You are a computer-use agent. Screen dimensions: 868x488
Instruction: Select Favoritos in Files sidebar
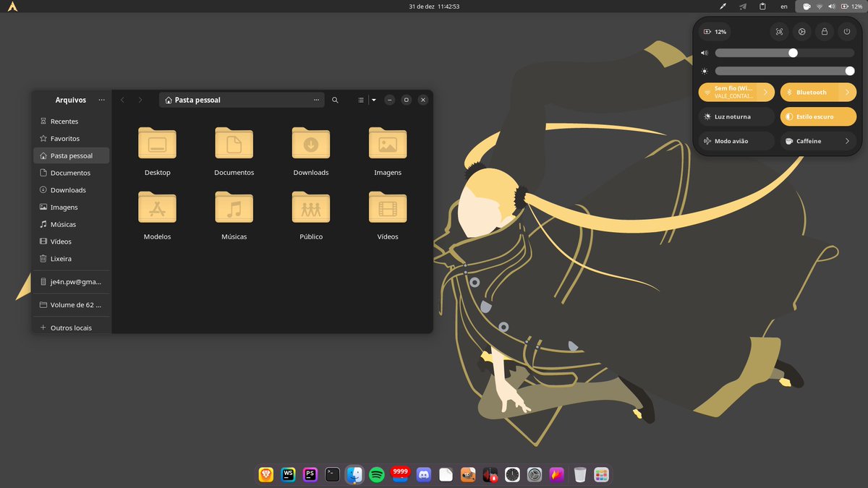(72, 138)
